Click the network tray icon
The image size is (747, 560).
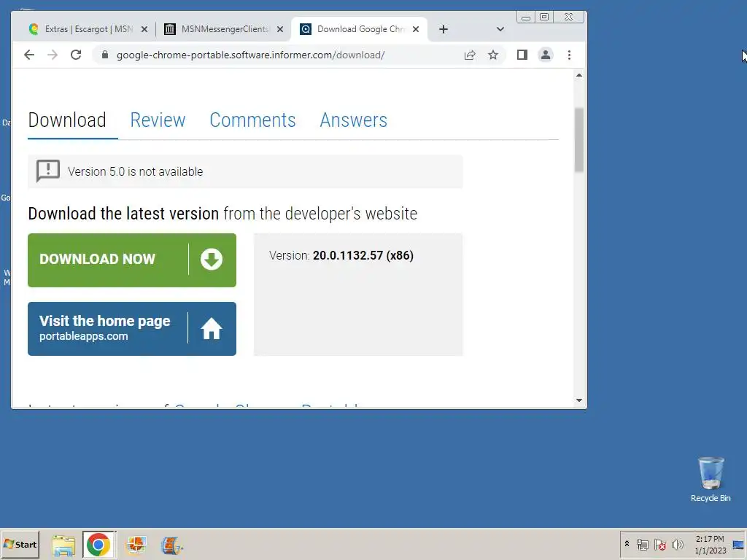coord(643,544)
